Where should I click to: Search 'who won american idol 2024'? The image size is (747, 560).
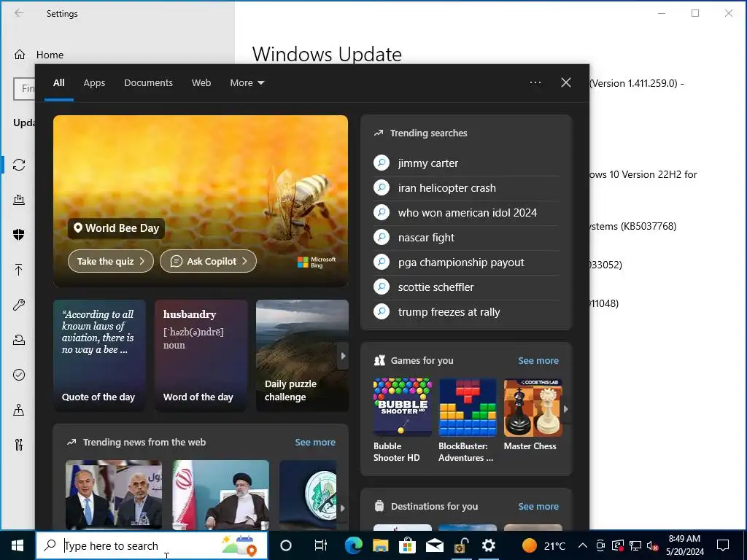466,213
